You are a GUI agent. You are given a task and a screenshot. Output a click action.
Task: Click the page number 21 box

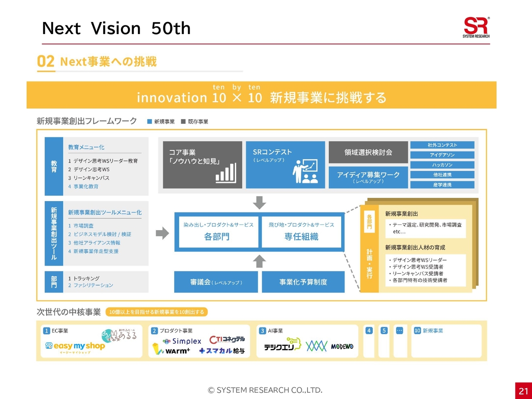point(523,391)
